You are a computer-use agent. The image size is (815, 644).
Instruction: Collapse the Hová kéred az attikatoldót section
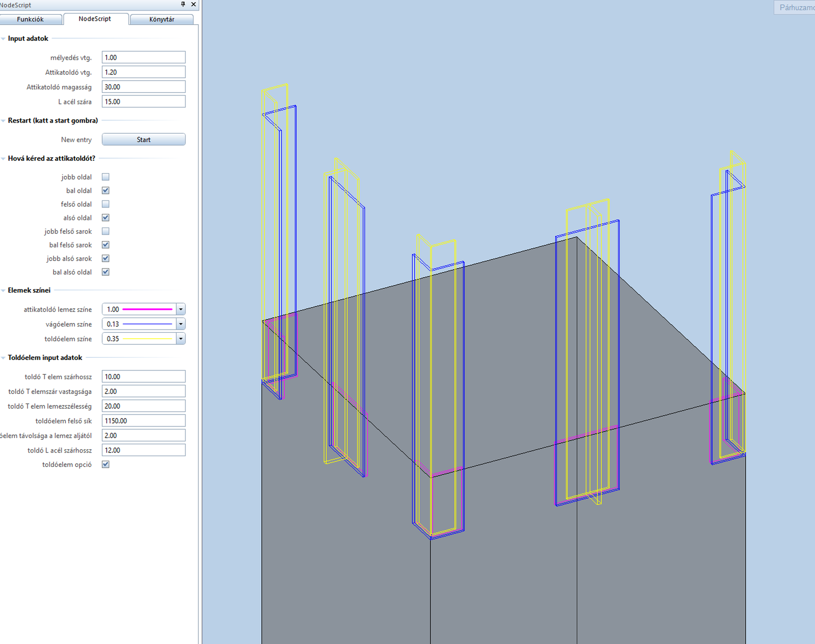(3, 158)
